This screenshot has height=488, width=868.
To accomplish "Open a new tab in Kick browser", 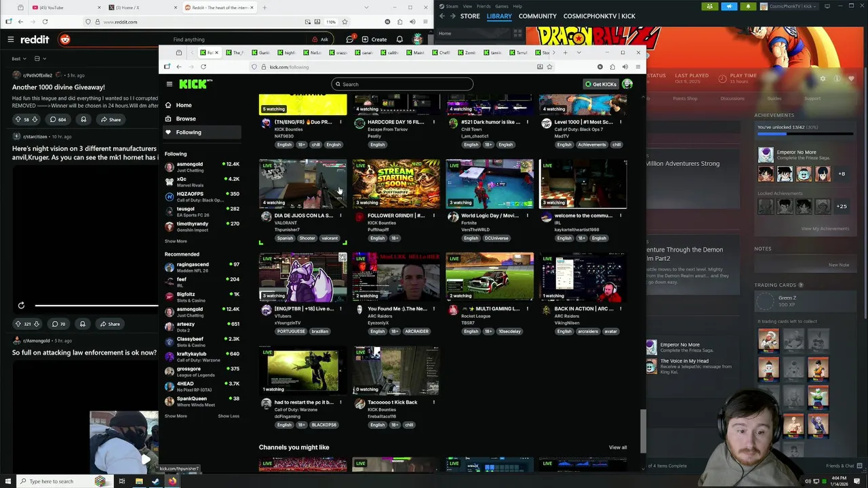I will point(565,52).
